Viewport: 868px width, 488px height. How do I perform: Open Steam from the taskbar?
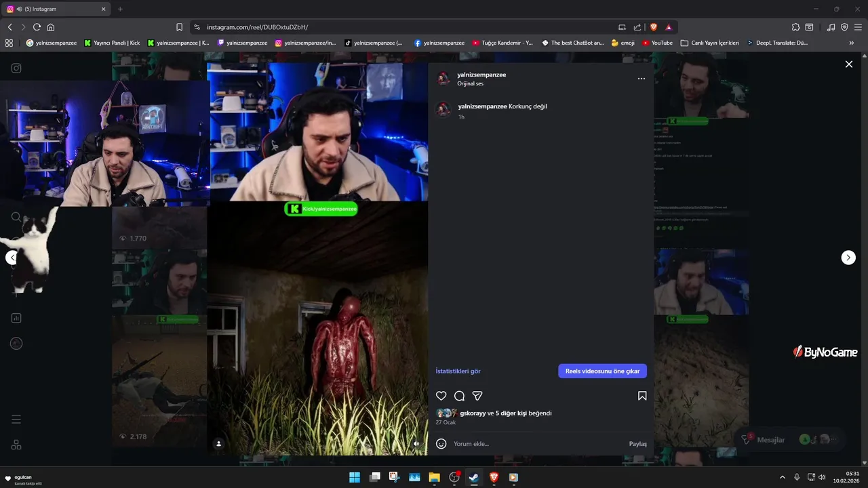point(473,477)
